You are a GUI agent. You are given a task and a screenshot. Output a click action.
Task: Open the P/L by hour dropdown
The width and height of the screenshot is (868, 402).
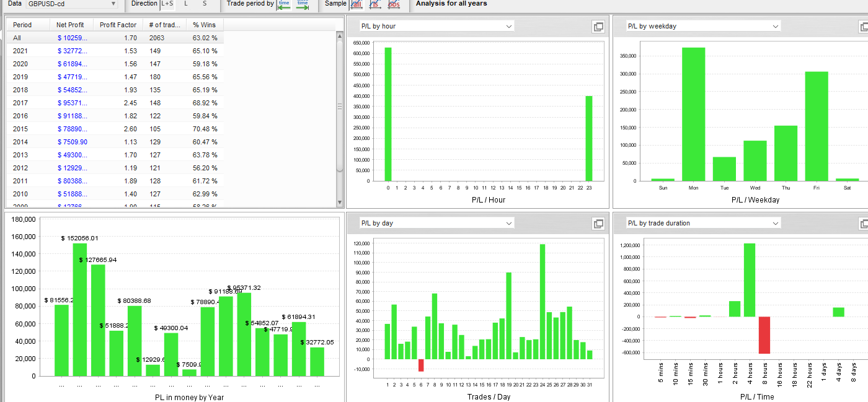(436, 26)
